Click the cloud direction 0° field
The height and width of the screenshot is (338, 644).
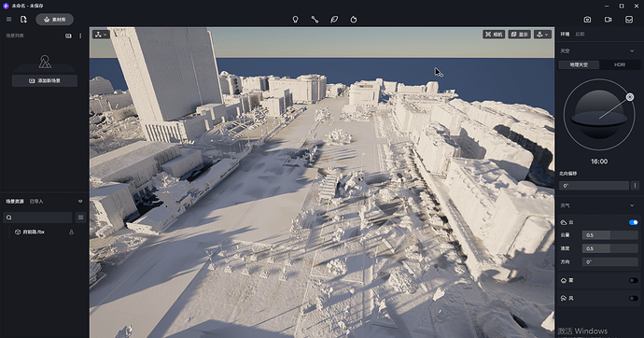point(609,261)
